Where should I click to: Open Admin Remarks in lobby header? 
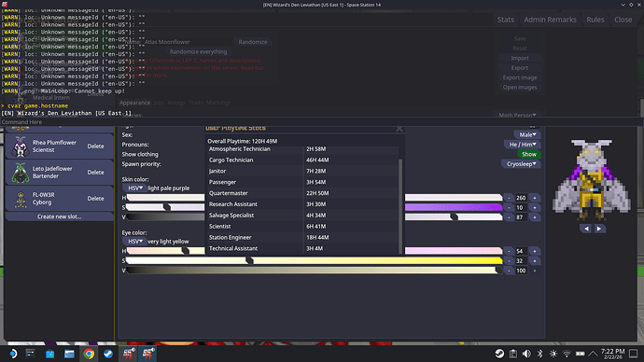[550, 20]
